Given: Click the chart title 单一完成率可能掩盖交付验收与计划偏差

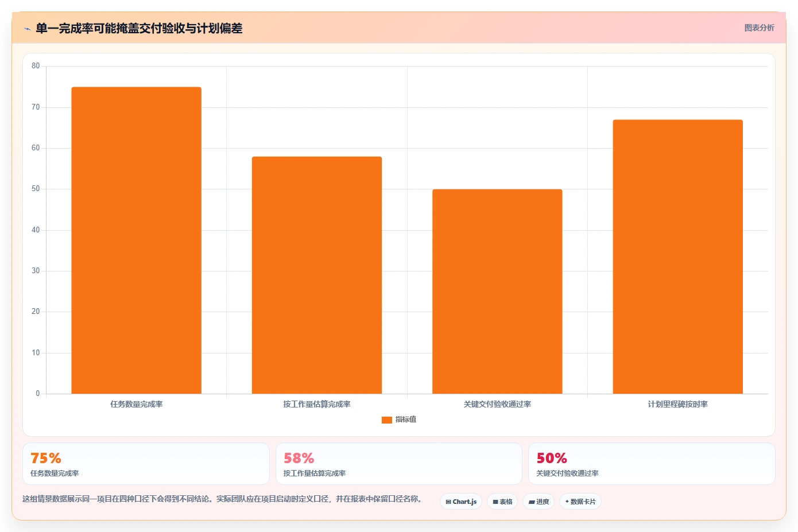Looking at the screenshot, I should pyautogui.click(x=139, y=29).
